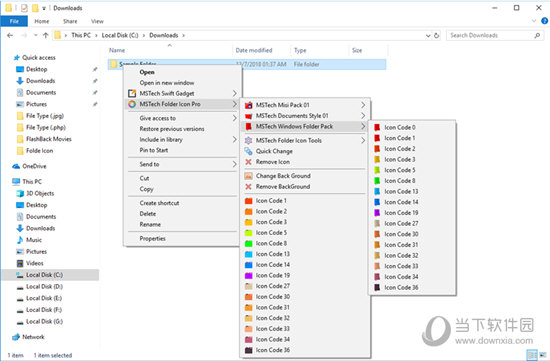This screenshot has width=550, height=361.
Task: Click the dark flag icon of Icon Code 36 in right submenu
Action: click(x=377, y=287)
